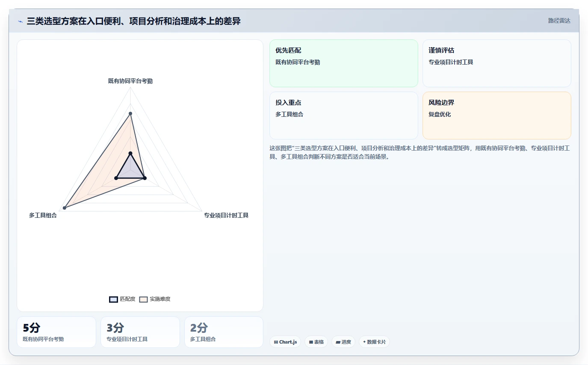Image resolution: width=588 pixels, height=365 pixels.
Task: Click the 实施难度 data point on 多工具组合 axis
Action: [x=65, y=208]
